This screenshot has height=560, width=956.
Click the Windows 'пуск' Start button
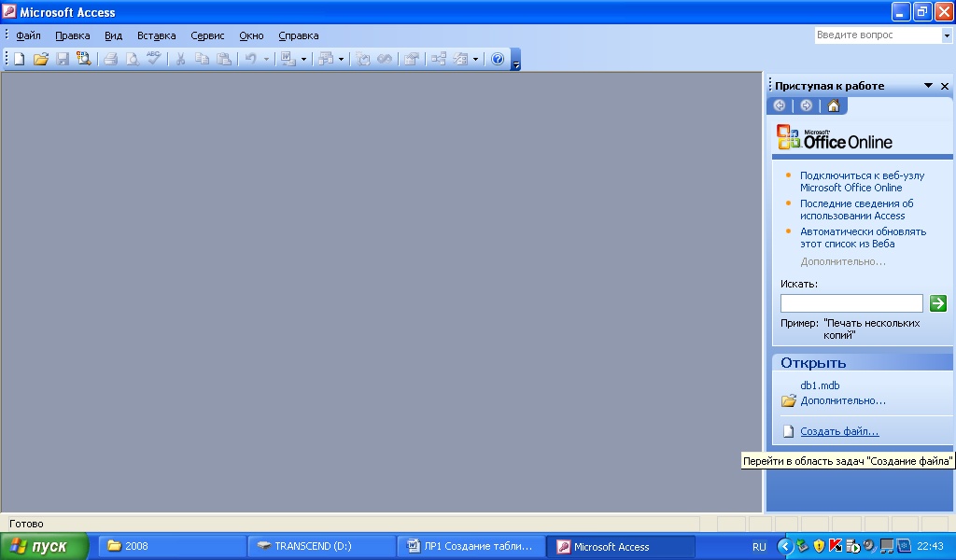coord(43,546)
